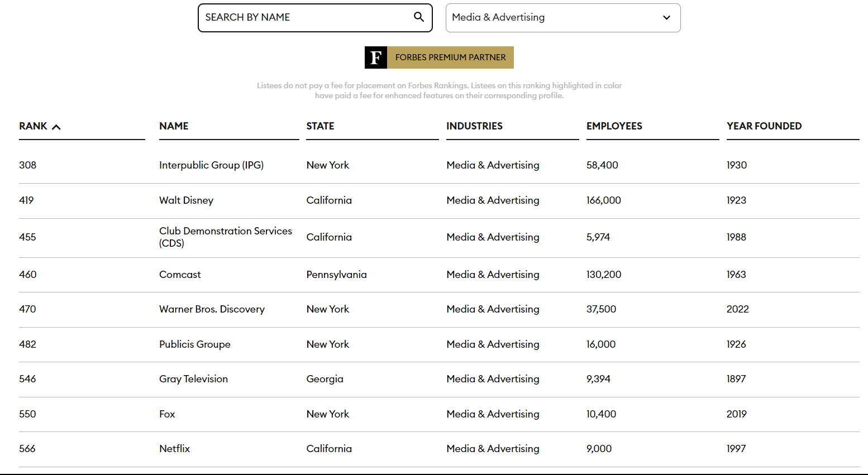Toggle the rank sort arrow icon
Image resolution: width=868 pixels, height=475 pixels.
coord(56,127)
